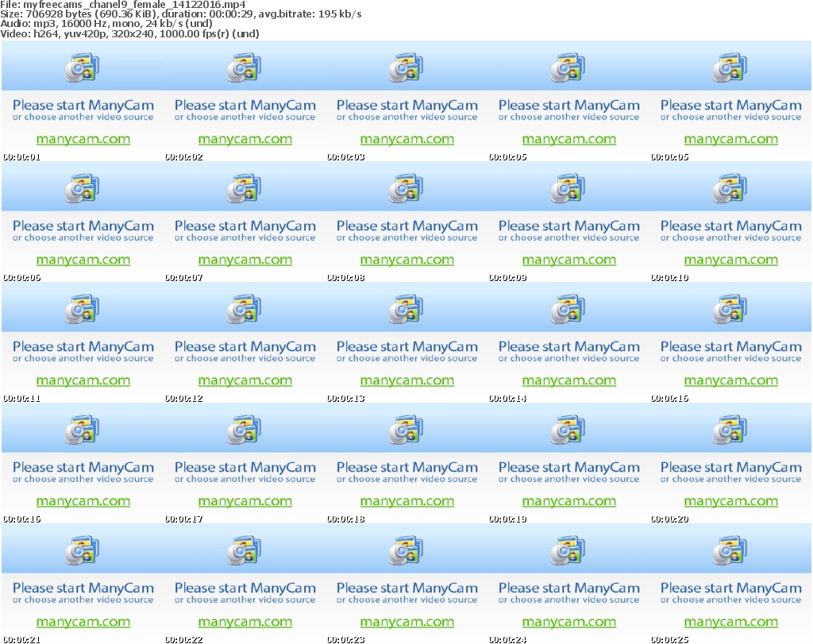Open manycam.com link in 00:00:13 frame
Image resolution: width=813 pixels, height=644 pixels.
tap(407, 381)
